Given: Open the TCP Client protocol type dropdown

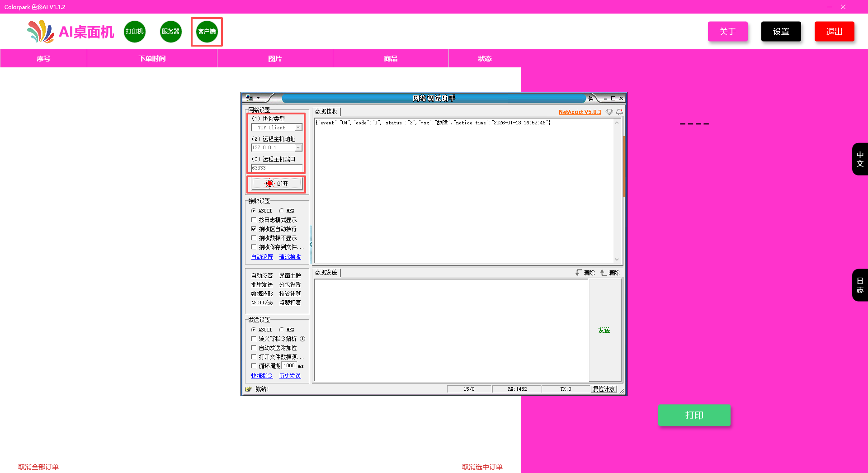Looking at the screenshot, I should coord(298,128).
